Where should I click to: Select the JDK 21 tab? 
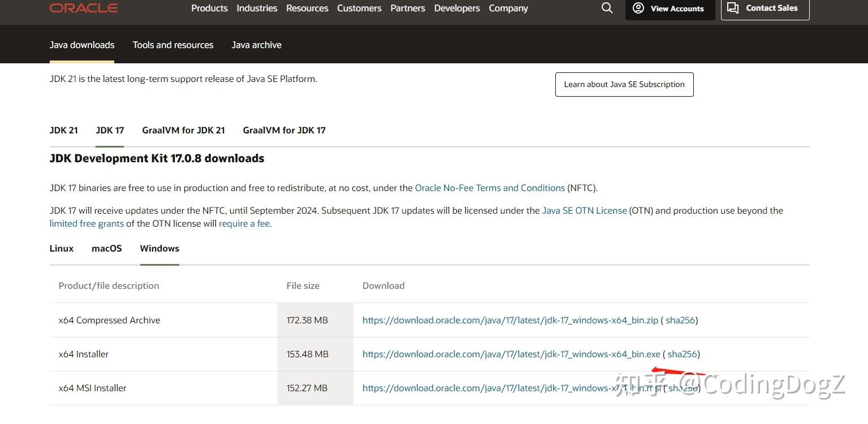pyautogui.click(x=64, y=131)
